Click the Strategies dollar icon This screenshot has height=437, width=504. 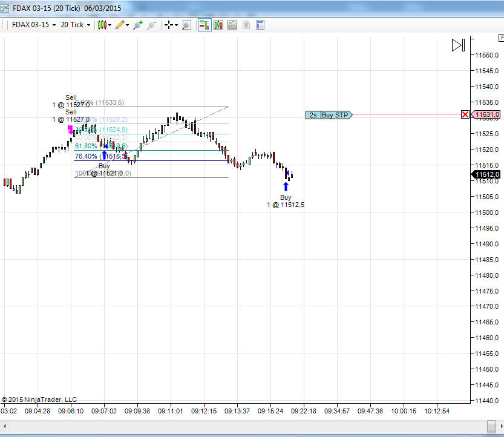tap(246, 25)
